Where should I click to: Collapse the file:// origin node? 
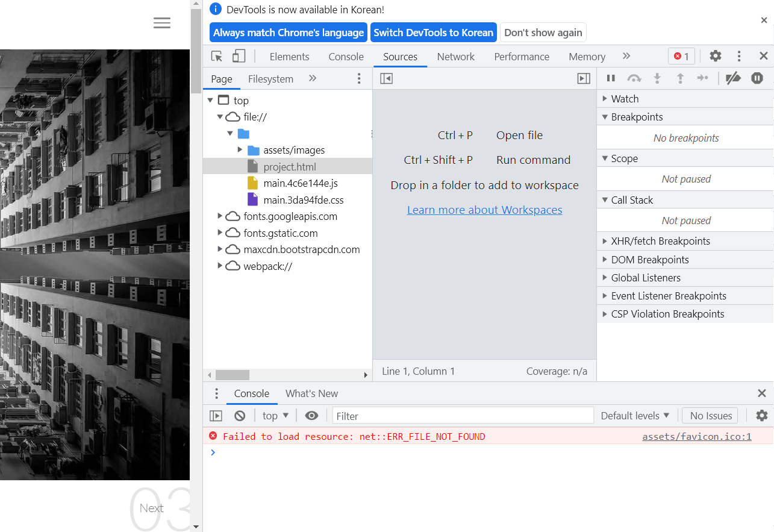pyautogui.click(x=220, y=117)
